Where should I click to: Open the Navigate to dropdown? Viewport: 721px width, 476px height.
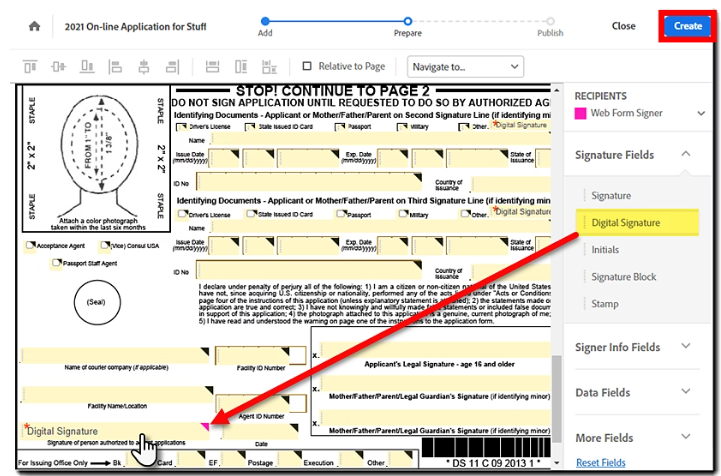click(x=466, y=67)
